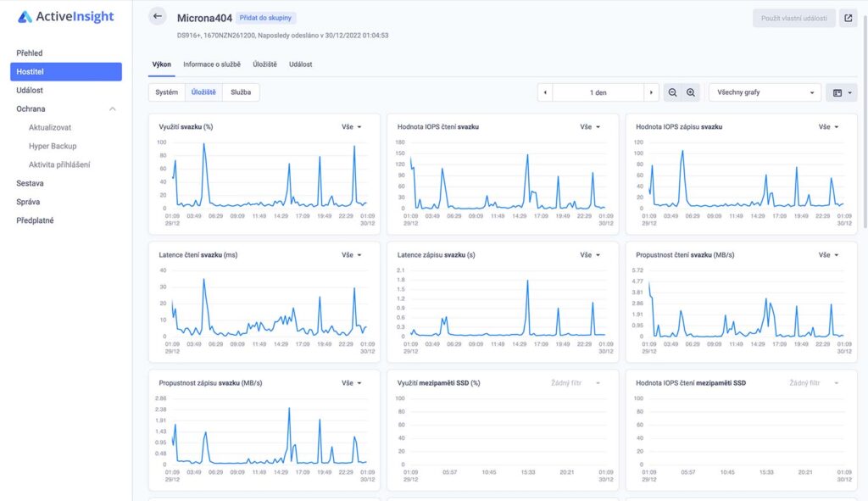Image resolution: width=868 pixels, height=501 pixels.
Task: Select the Služba sub-tab
Action: [x=241, y=92]
